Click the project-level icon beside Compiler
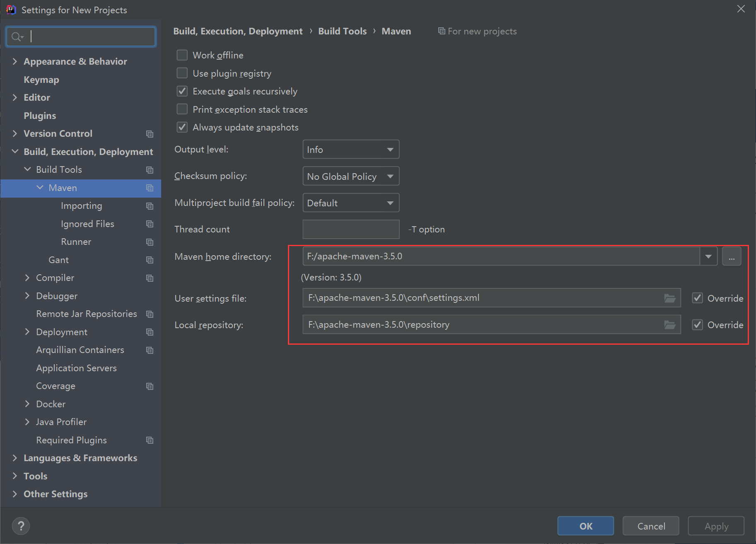 point(150,278)
